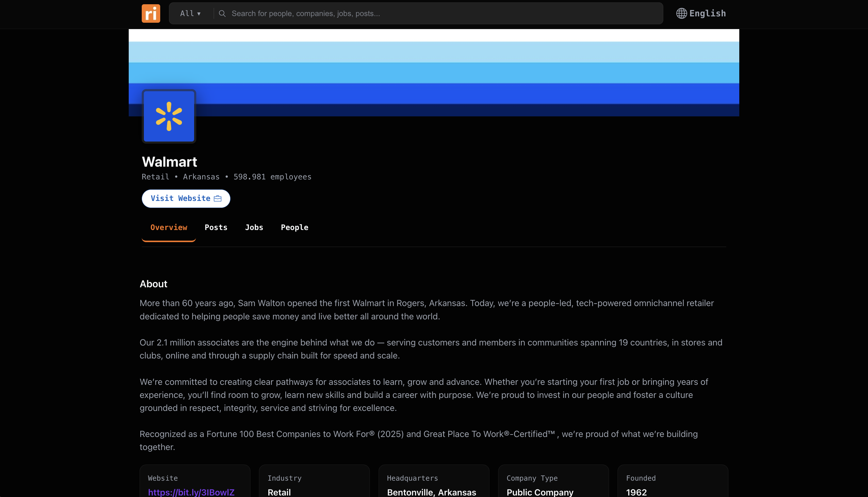Open the bit.ly website link
This screenshot has height=497, width=868.
191,492
